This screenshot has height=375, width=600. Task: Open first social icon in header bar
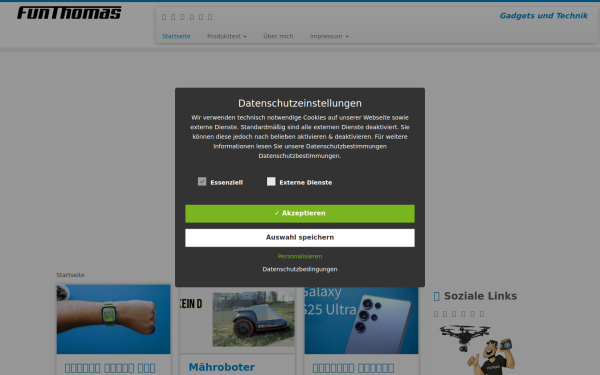point(164,17)
